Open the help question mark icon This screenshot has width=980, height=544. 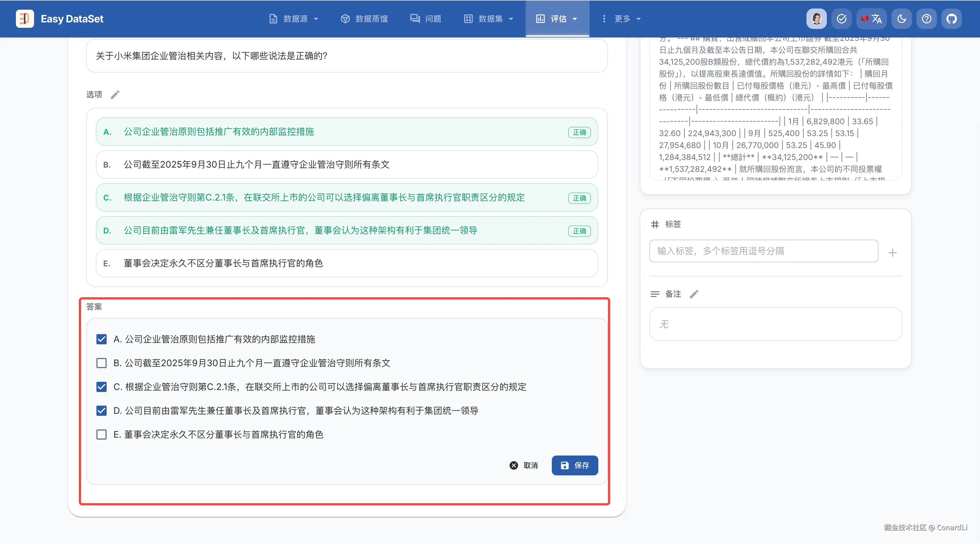point(926,19)
